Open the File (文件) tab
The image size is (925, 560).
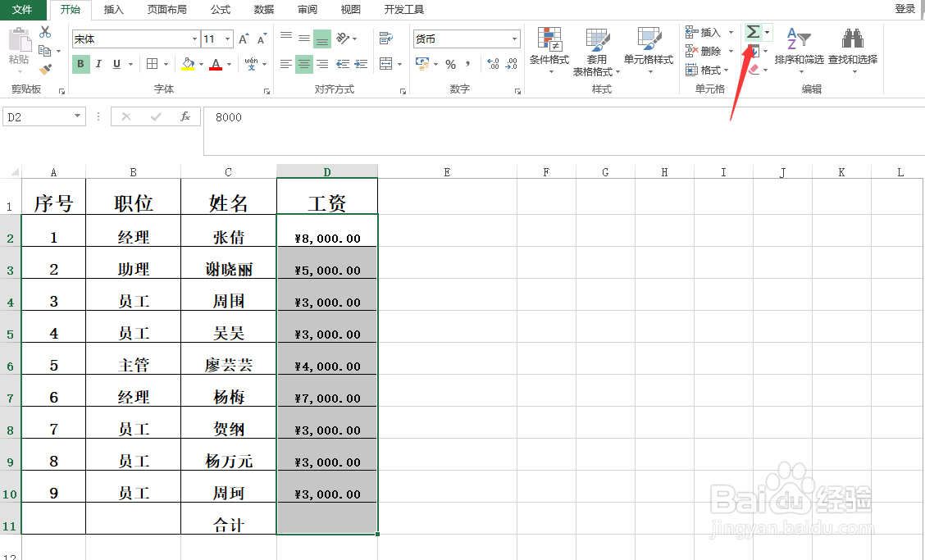pyautogui.click(x=22, y=10)
